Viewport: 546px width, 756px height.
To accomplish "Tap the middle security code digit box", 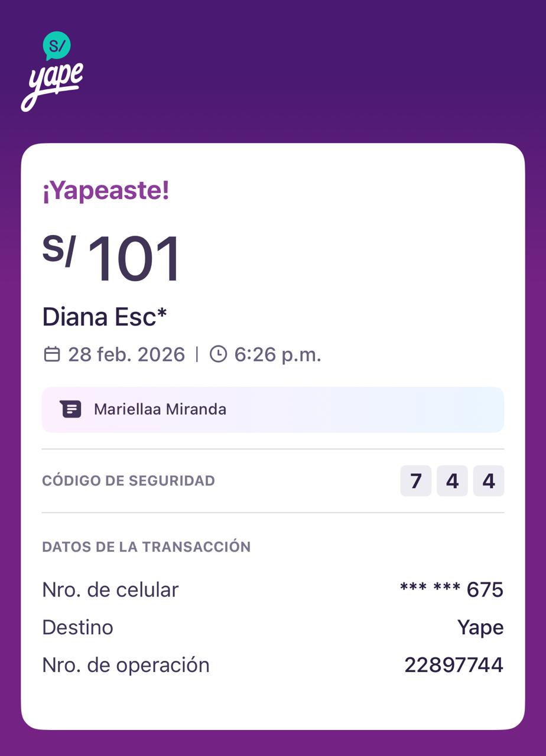I will (x=452, y=481).
